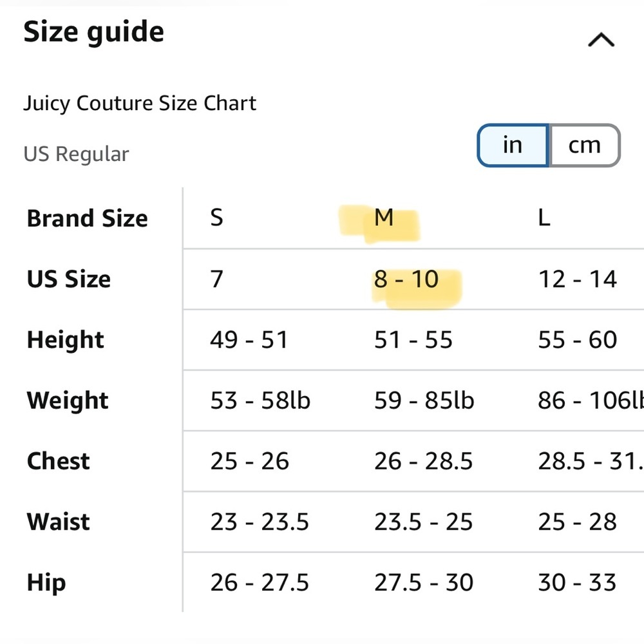
Task: Click the S brand size column header
Action: point(217,218)
